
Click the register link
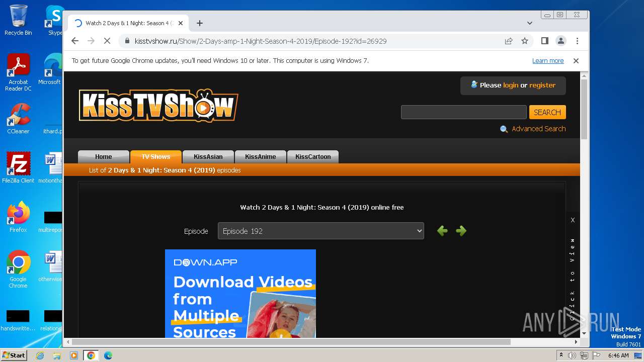tap(542, 85)
